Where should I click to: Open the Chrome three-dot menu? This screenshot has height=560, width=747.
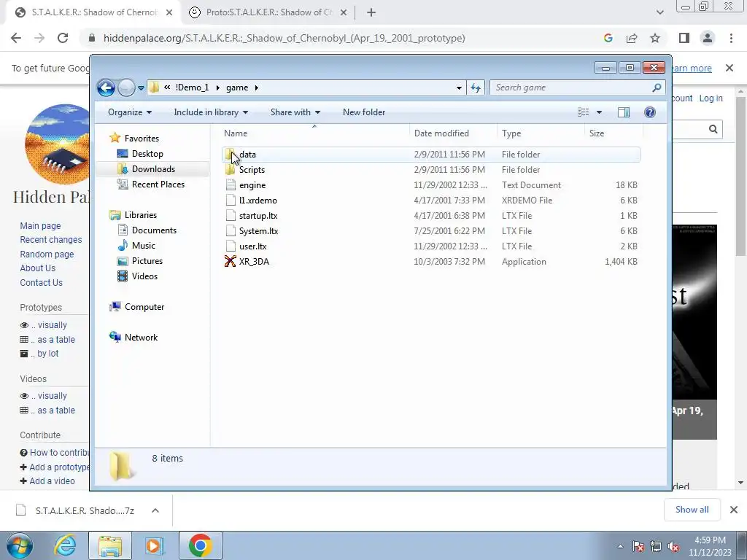point(731,38)
